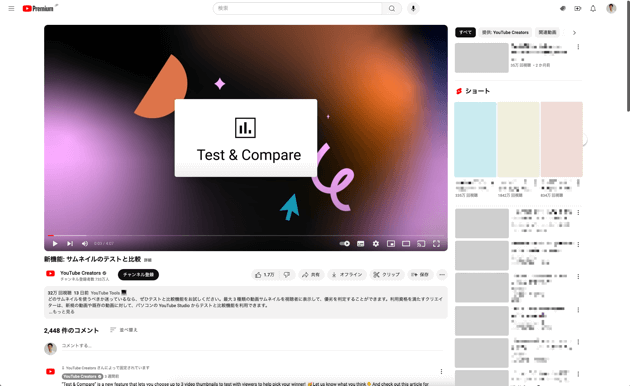Screen dimensions: 630x386
Task: Open YouTube Creators channel avatar beside title
Action: 50,274
